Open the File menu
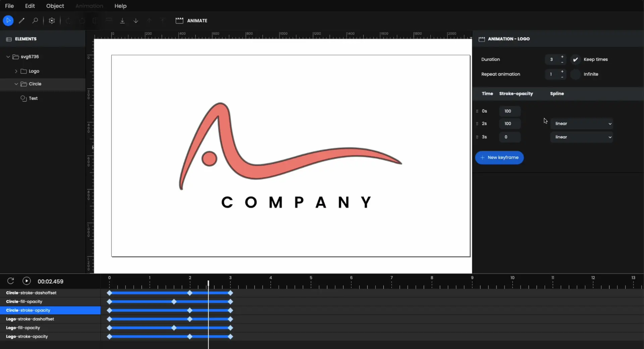This screenshot has height=349, width=644. 9,6
